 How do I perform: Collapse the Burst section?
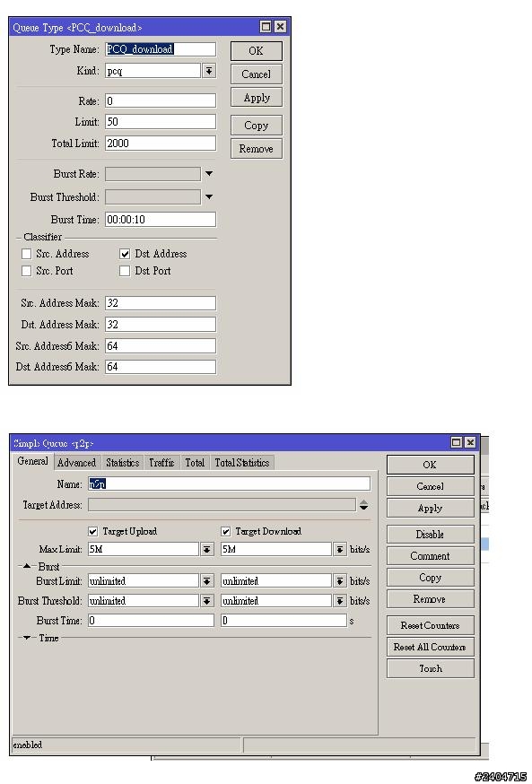click(x=27, y=567)
